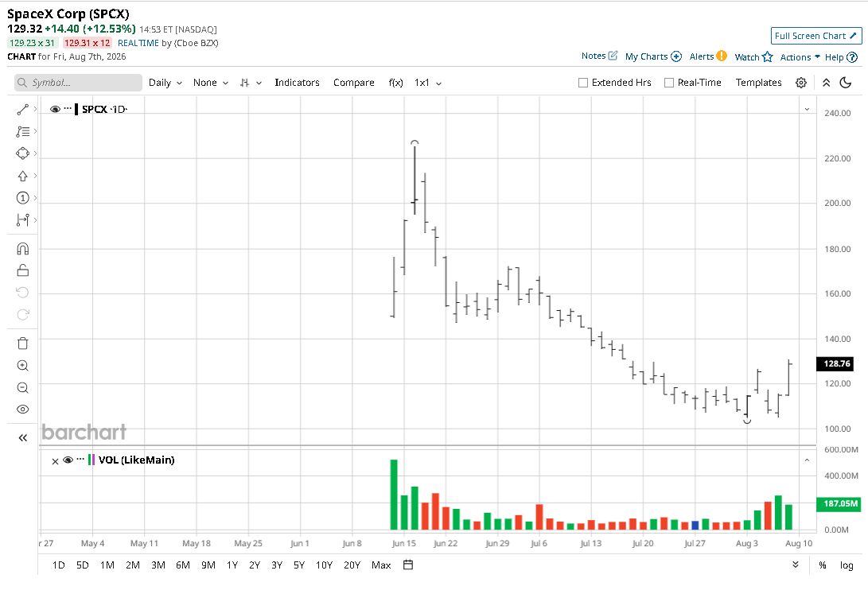Open the Templates menu
This screenshot has height=590, width=868.
click(758, 83)
